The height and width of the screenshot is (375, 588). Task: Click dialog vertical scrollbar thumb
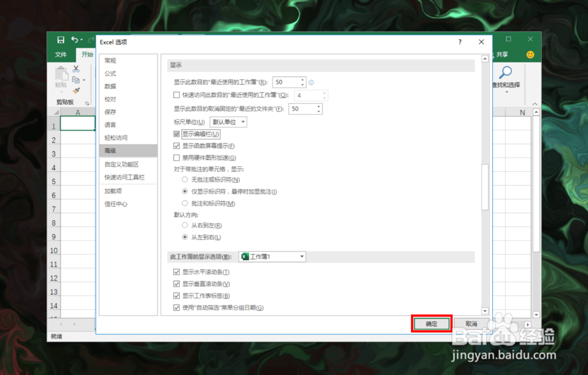click(x=485, y=187)
